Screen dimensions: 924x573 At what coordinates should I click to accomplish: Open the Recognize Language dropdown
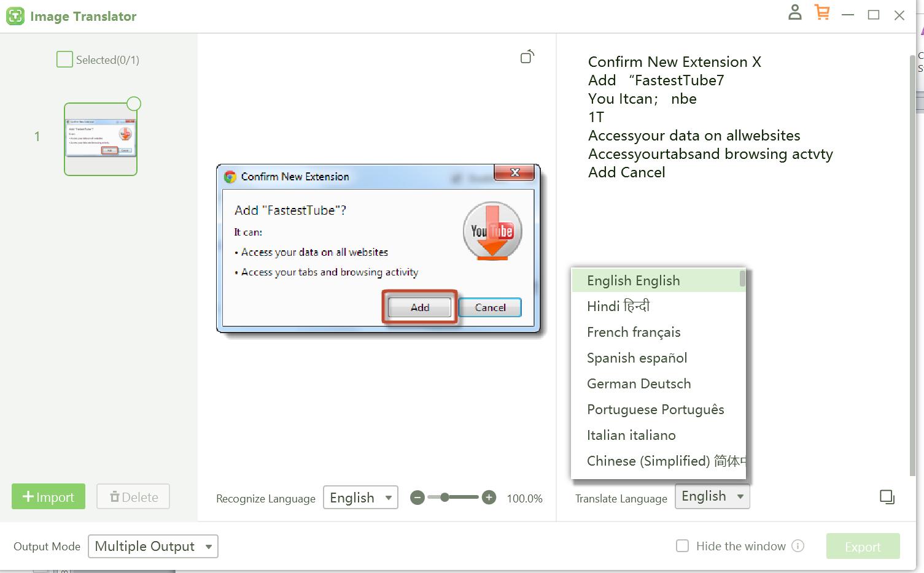pyautogui.click(x=360, y=498)
